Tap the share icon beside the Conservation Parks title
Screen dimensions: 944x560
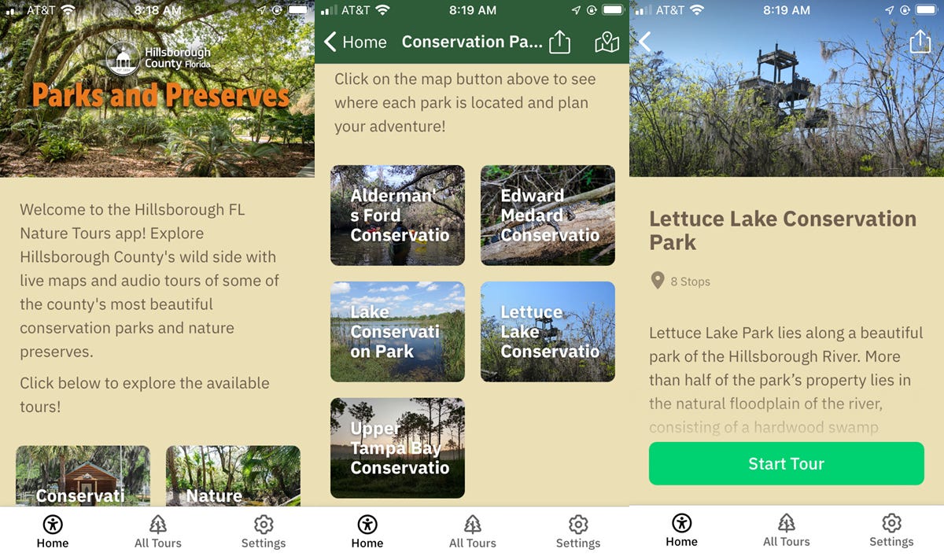click(x=559, y=41)
